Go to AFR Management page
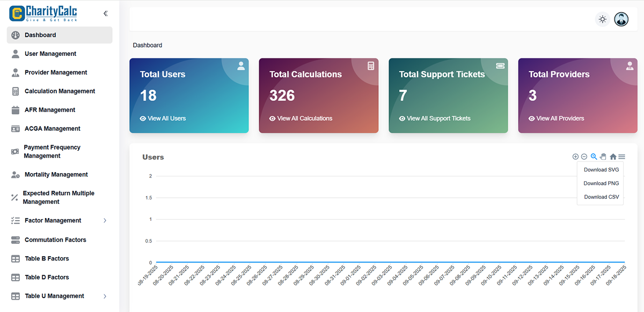This screenshot has width=644, height=312. coord(50,110)
